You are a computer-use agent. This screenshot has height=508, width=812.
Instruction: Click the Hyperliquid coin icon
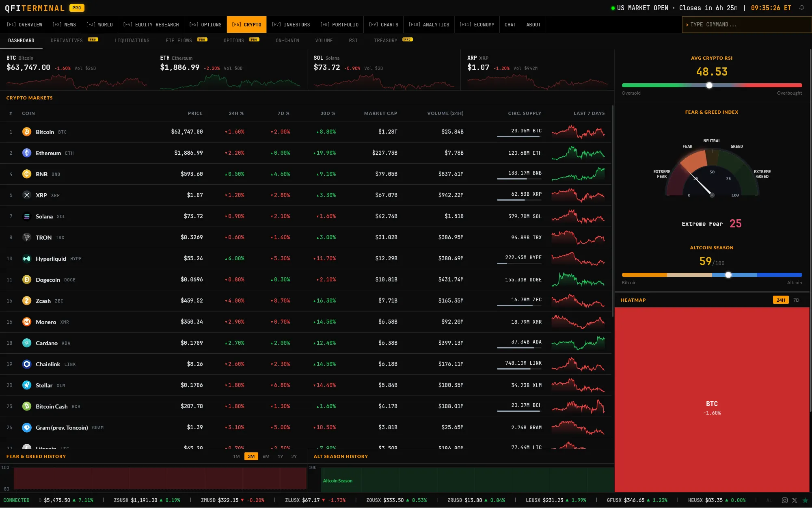[27, 259]
